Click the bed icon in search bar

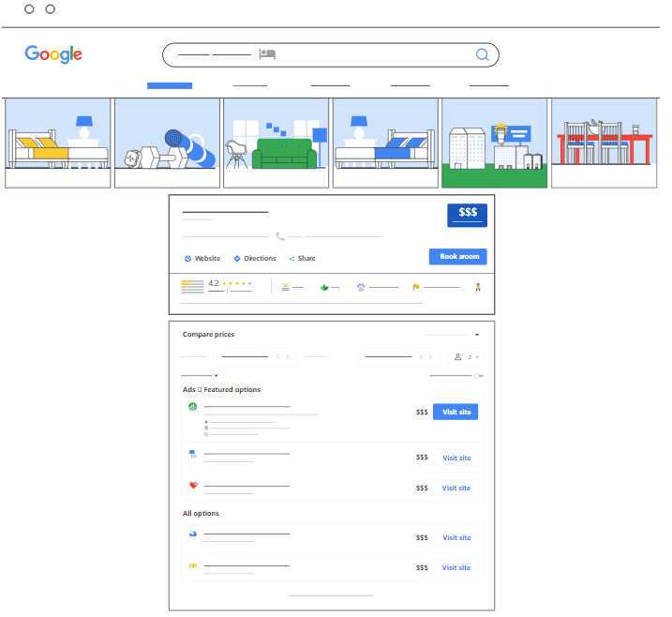pos(267,54)
